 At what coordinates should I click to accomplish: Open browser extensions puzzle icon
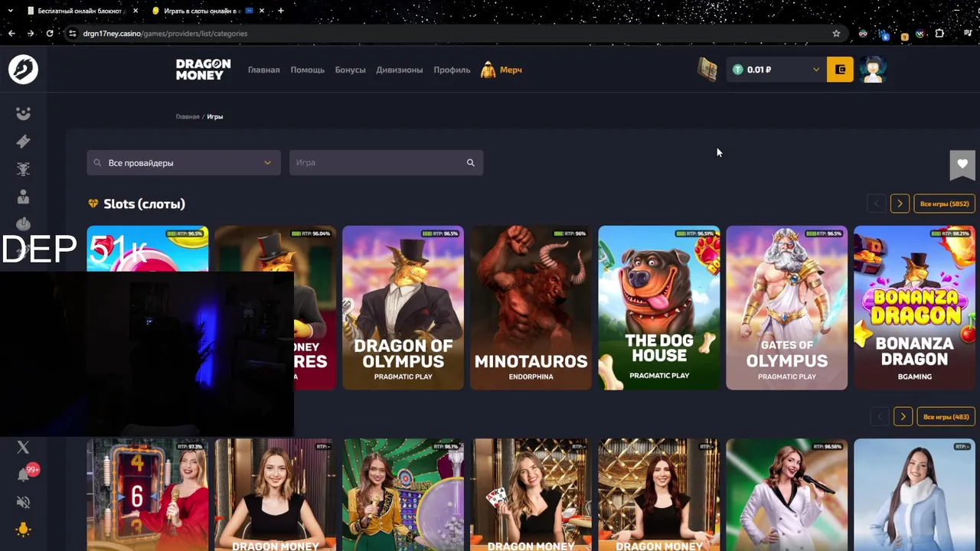pos(939,33)
